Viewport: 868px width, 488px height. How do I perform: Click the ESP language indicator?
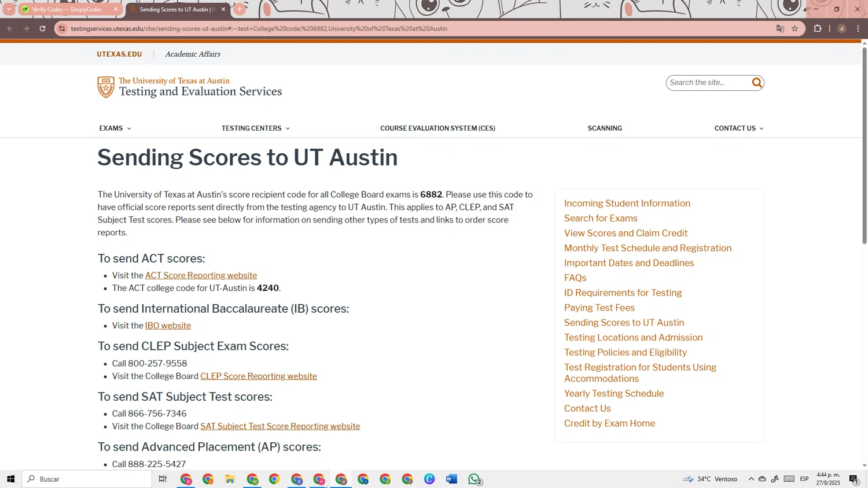804,479
